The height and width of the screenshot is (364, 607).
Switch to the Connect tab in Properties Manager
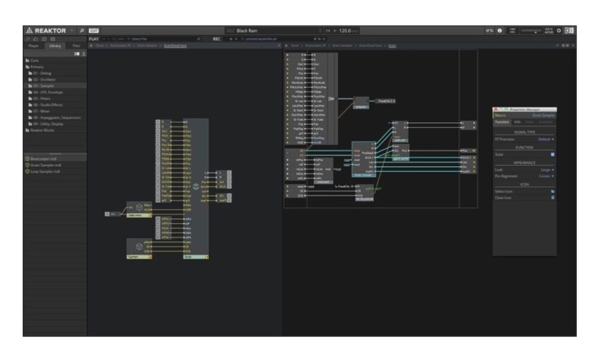click(545, 122)
